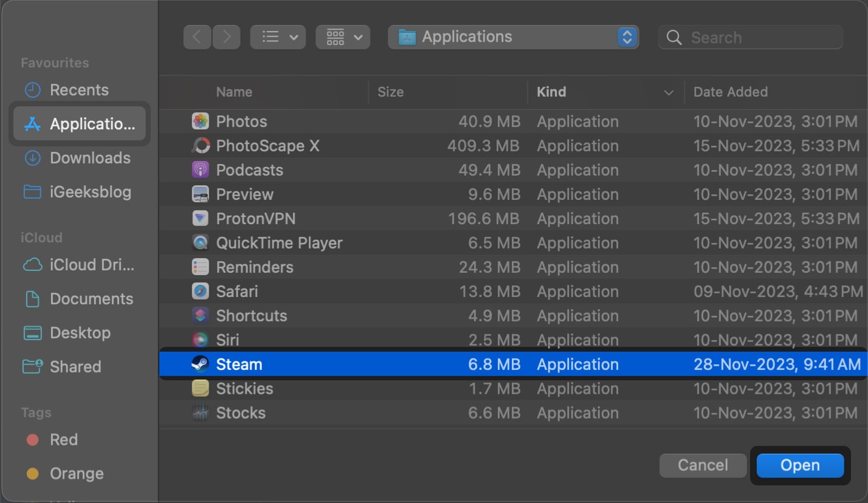Image resolution: width=868 pixels, height=503 pixels.
Task: Click the Stocks app icon
Action: coord(201,413)
